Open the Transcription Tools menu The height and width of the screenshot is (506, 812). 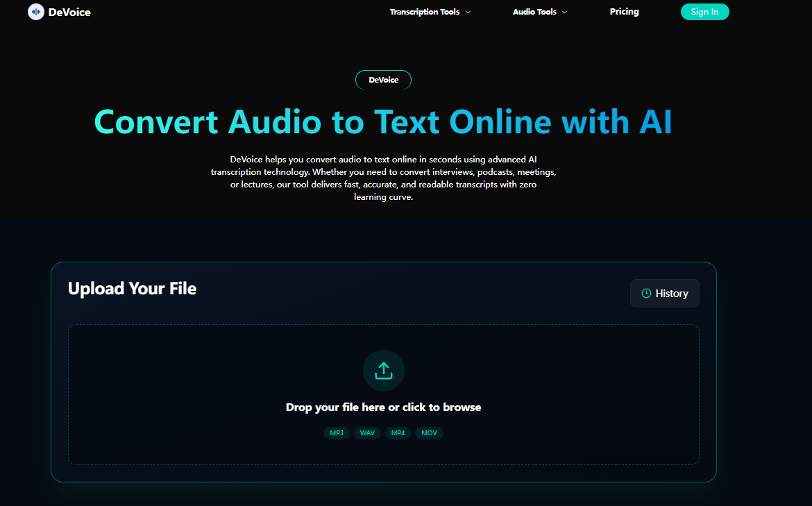(424, 12)
